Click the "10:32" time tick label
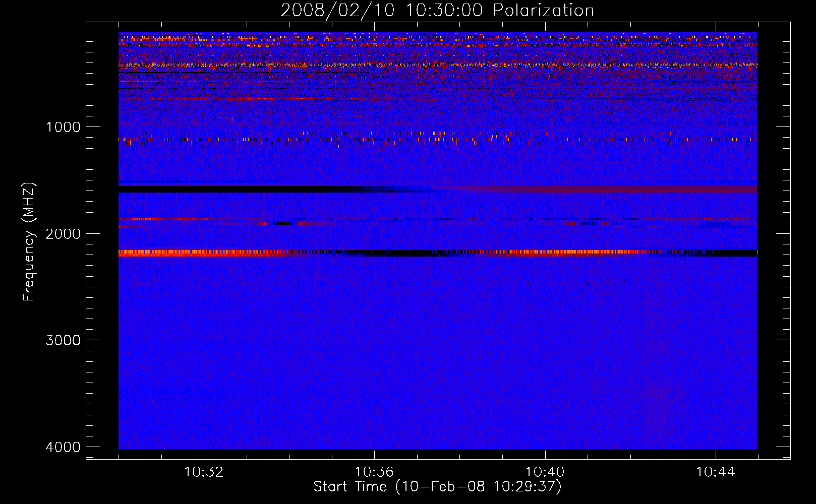The image size is (816, 504). pos(204,472)
